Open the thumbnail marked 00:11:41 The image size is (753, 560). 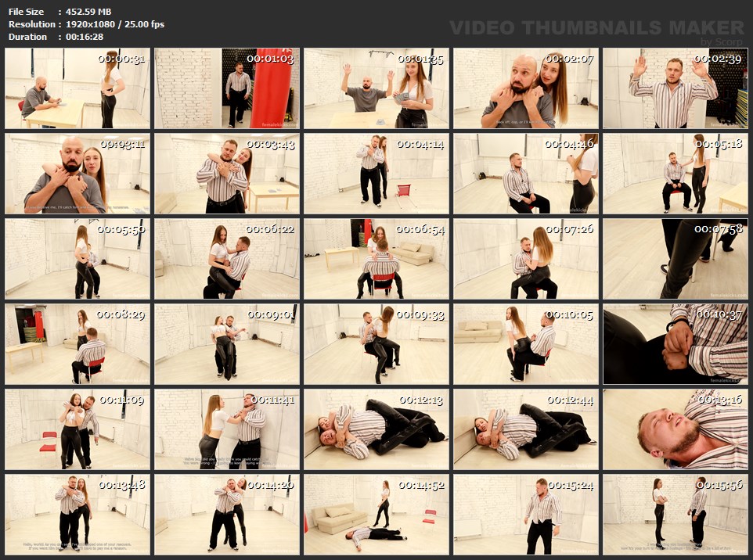point(226,429)
